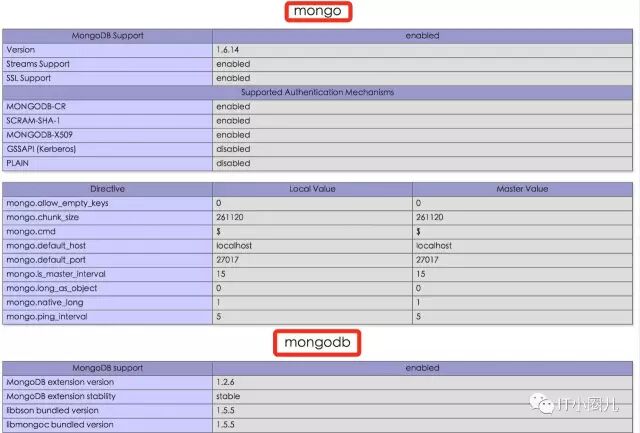
Task: Click the mongo.ping_interval directive
Action: tap(47, 317)
